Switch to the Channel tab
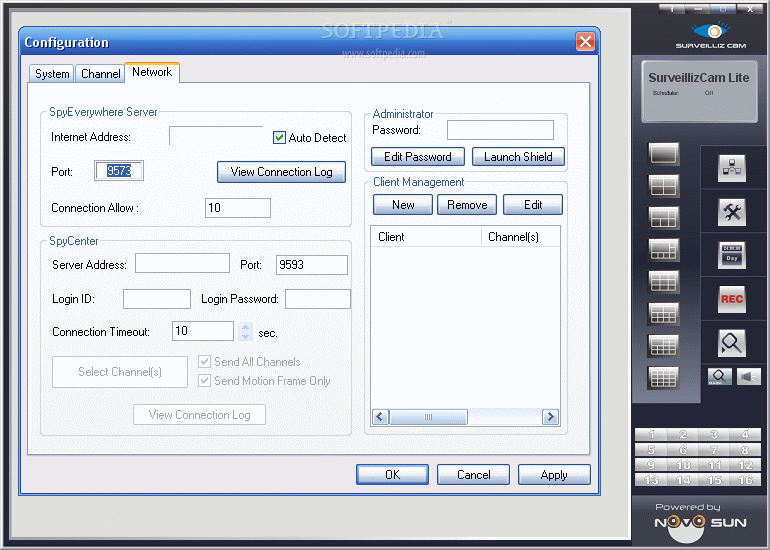The image size is (770, 550). (x=100, y=74)
